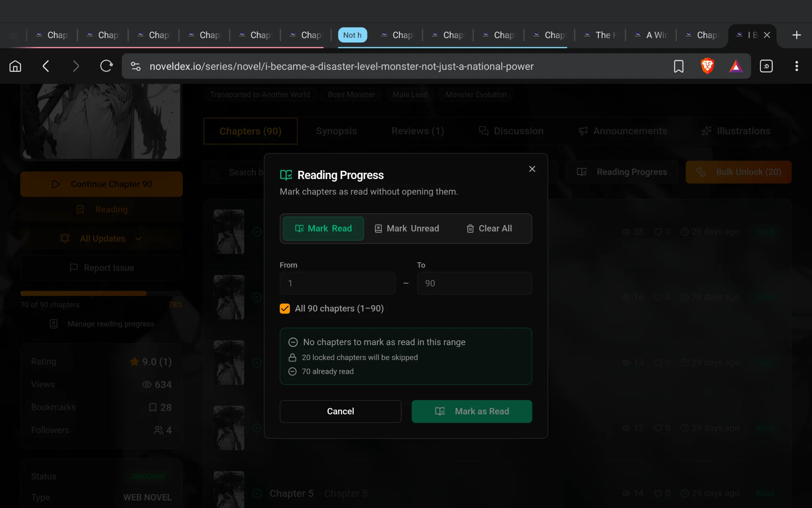812x508 pixels.
Task: Click Continue Chapter 90 button
Action: coord(101,184)
